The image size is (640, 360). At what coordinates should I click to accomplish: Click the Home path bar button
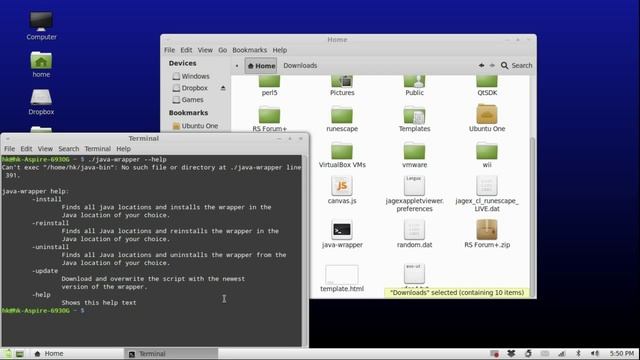coord(261,65)
